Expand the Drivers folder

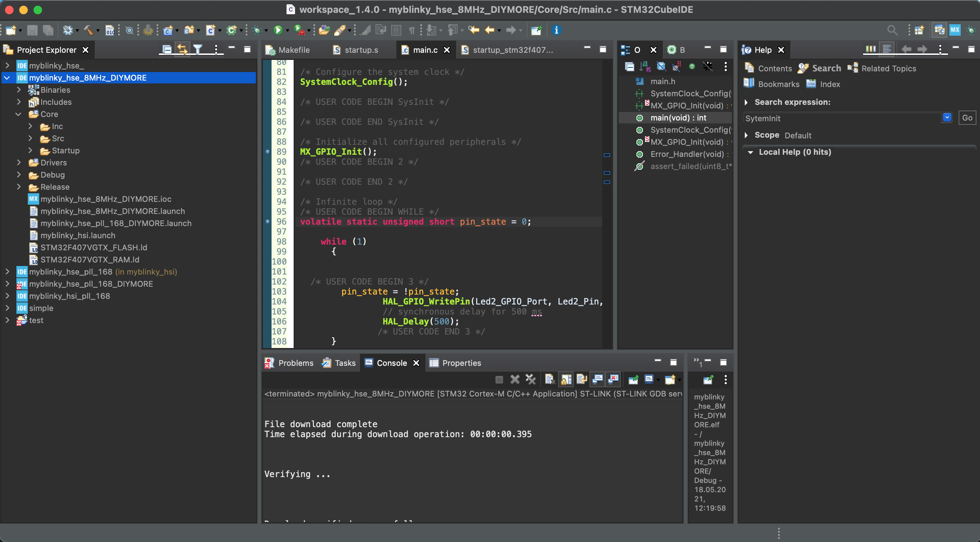[x=19, y=163]
